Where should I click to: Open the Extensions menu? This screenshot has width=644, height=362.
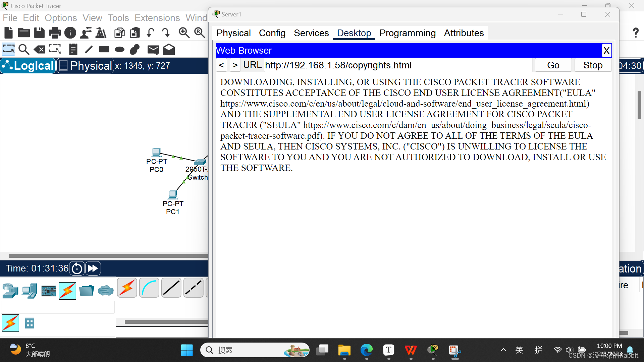coord(157,18)
